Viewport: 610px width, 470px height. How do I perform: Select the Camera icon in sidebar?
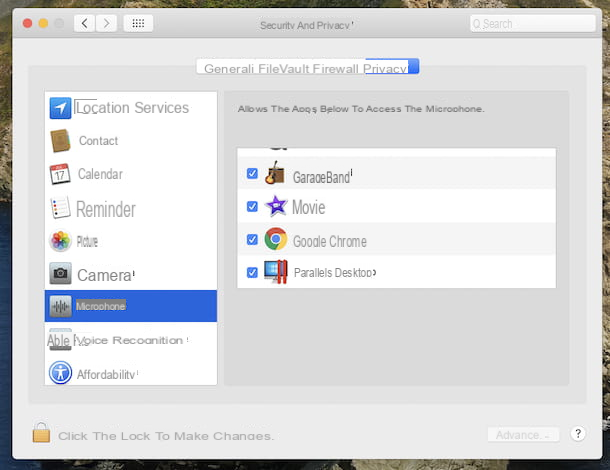coord(60,273)
